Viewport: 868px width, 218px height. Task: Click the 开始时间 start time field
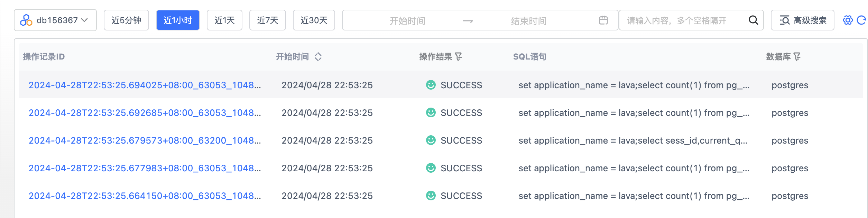click(x=407, y=21)
